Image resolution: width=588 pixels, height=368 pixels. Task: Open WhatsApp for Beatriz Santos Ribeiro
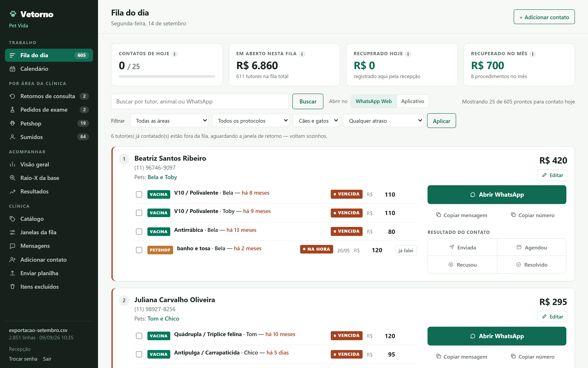tap(497, 195)
